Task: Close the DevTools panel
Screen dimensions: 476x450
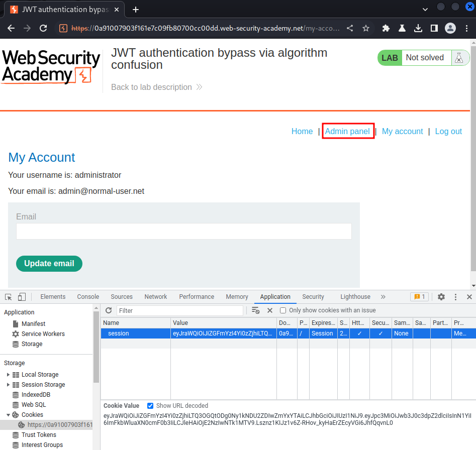Action: click(469, 297)
